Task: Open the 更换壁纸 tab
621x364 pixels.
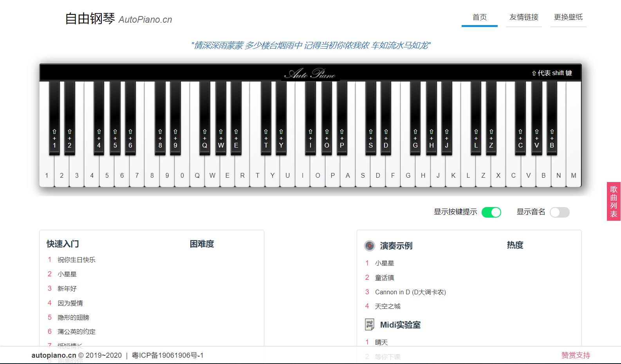Action: 568,17
